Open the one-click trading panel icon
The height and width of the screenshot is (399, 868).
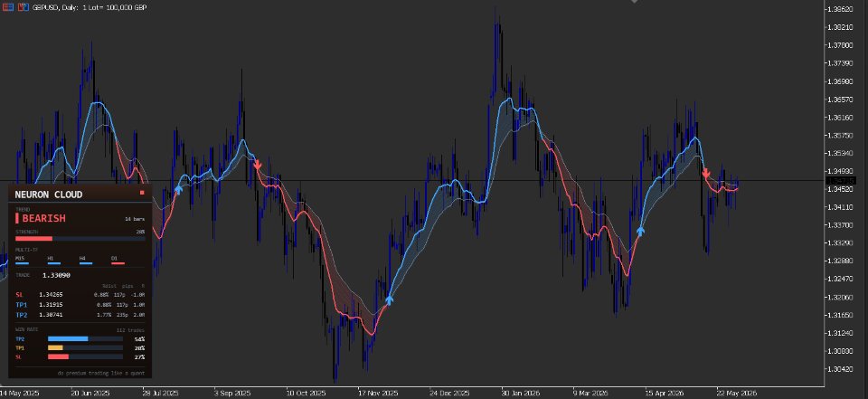pyautogui.click(x=8, y=7)
